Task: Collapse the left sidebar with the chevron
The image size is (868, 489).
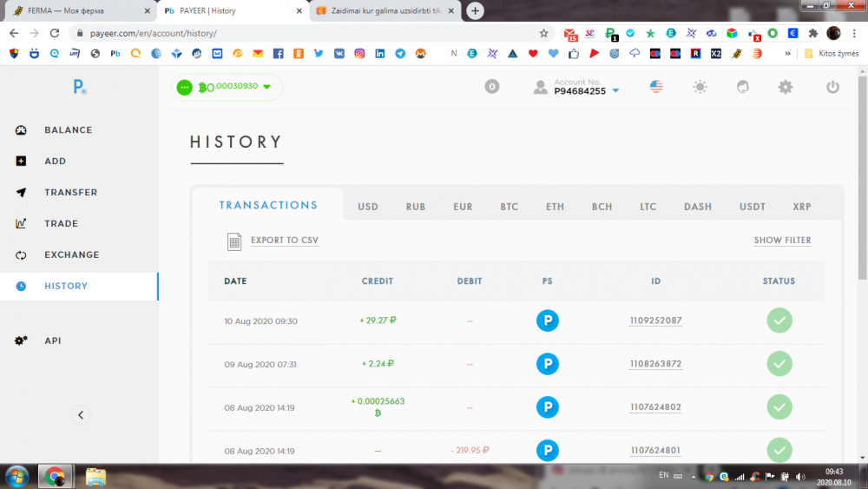Action: pos(81,415)
